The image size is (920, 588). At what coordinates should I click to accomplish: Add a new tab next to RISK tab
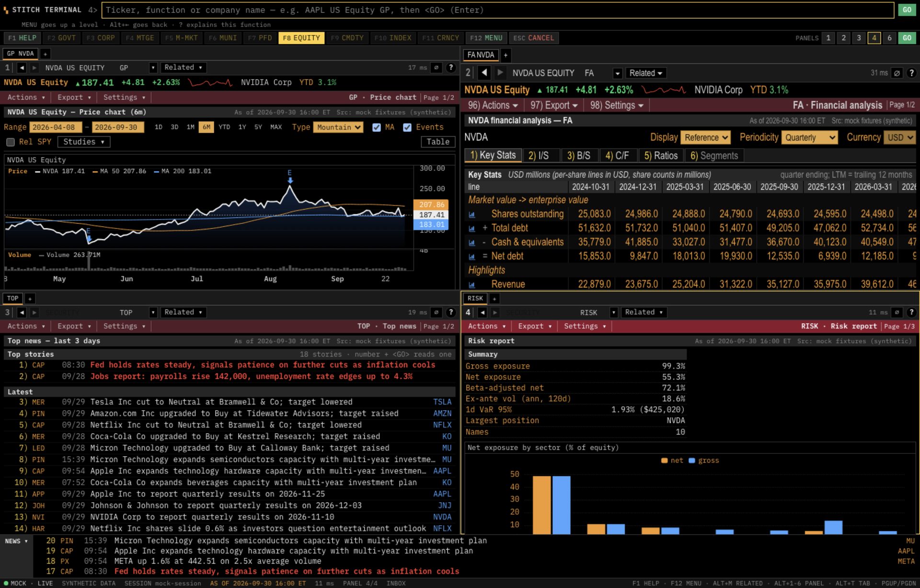pos(494,299)
